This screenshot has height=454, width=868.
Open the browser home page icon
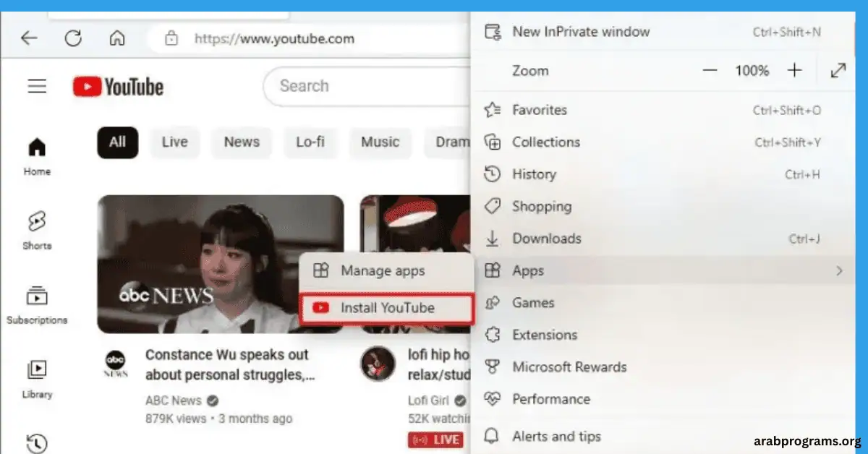click(x=117, y=38)
